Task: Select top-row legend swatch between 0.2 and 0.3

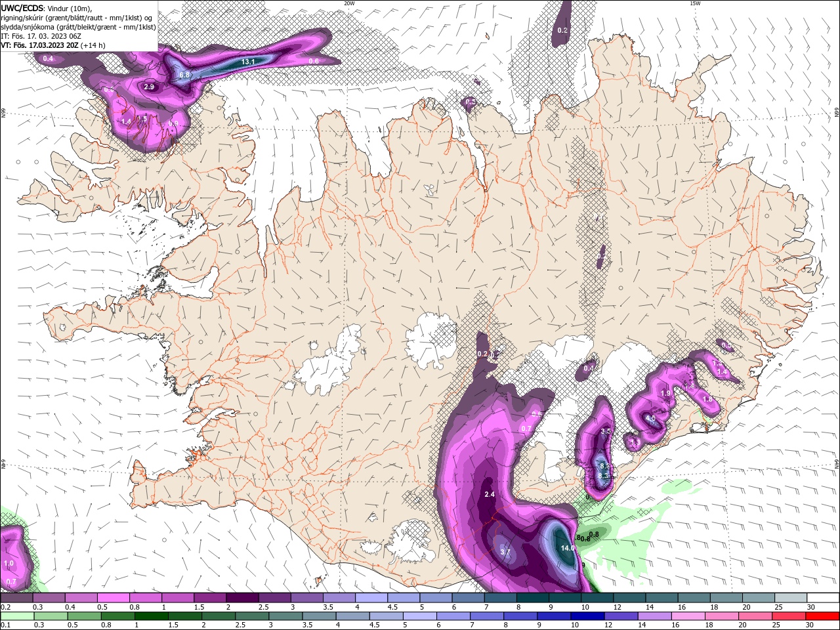Action: click(16, 598)
